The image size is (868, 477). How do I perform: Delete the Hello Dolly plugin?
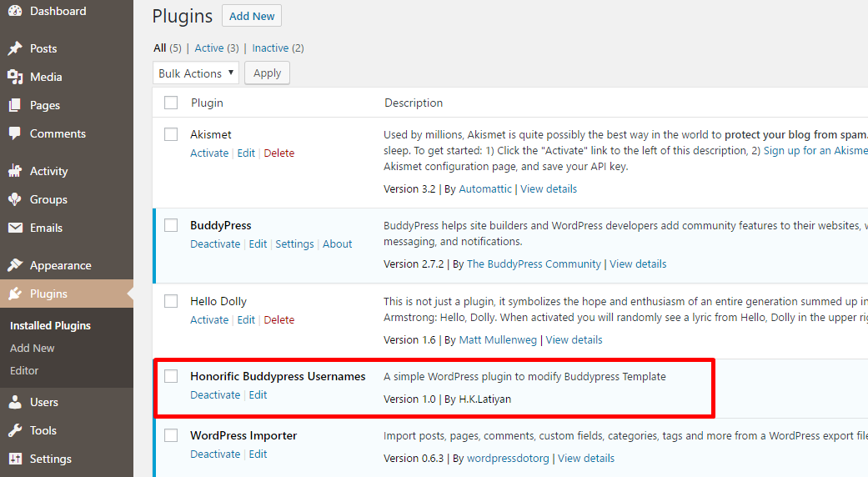coord(279,320)
